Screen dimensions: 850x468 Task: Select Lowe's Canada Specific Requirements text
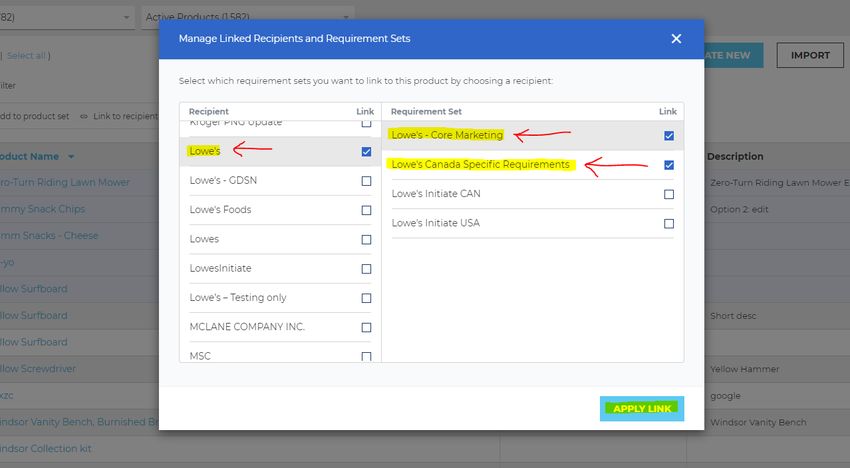tap(480, 164)
